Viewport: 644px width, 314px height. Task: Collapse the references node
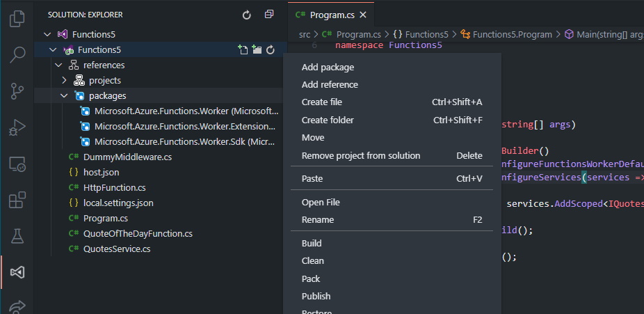58,65
